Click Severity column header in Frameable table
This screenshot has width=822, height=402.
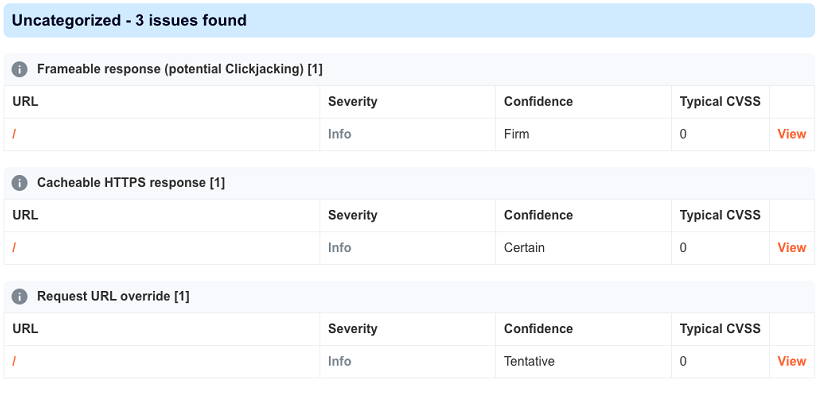pyautogui.click(x=352, y=102)
